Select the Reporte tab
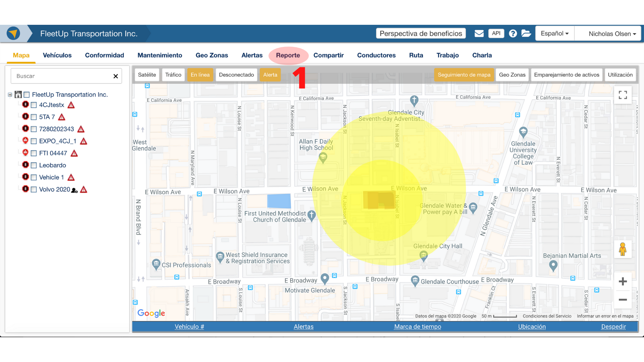Image resolution: width=644 pixels, height=362 pixels. (288, 55)
